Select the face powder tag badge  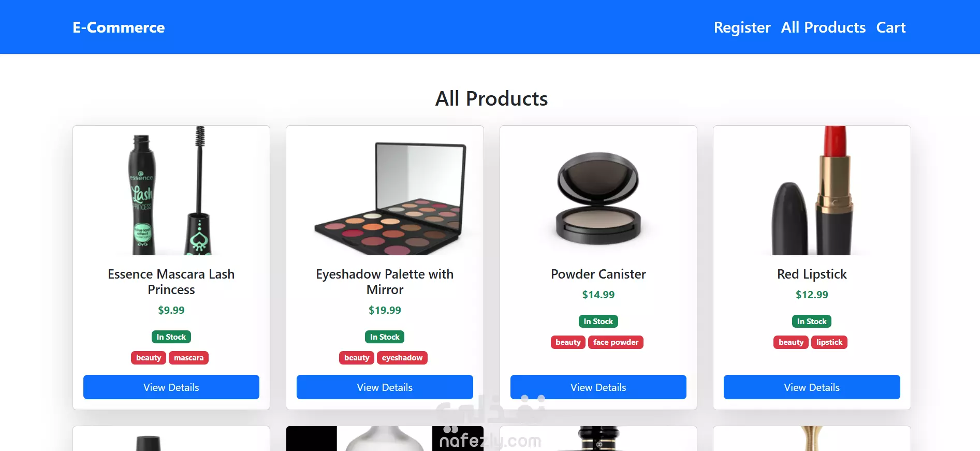click(616, 342)
